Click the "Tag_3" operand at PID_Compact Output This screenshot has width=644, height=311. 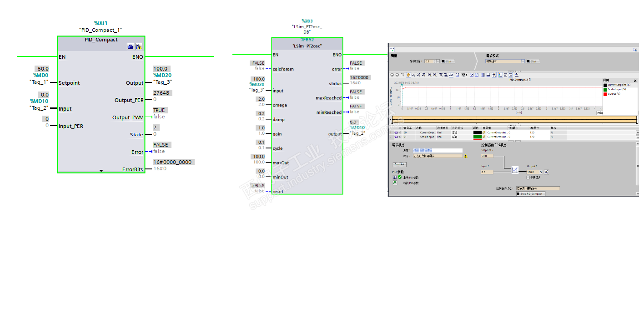[x=163, y=82]
